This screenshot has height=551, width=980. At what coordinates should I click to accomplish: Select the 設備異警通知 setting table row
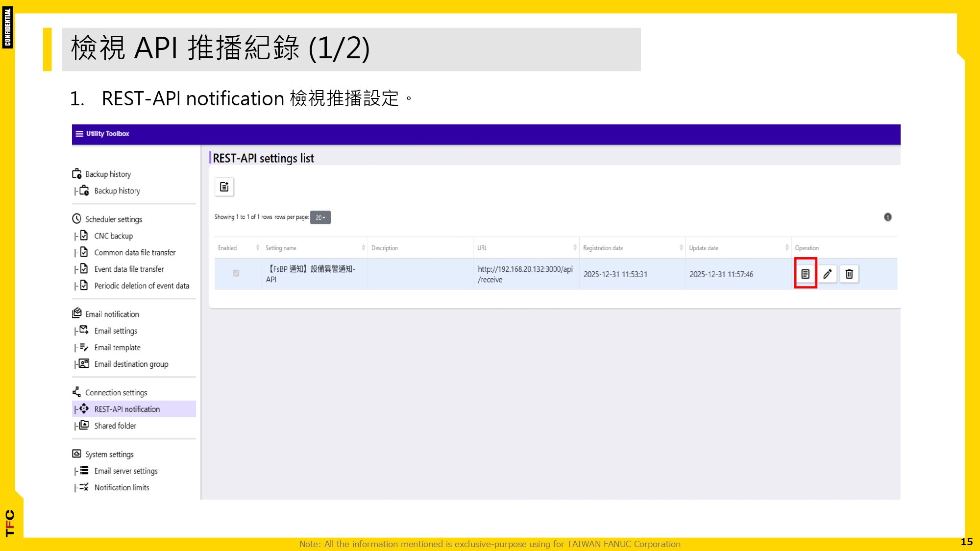[490, 274]
